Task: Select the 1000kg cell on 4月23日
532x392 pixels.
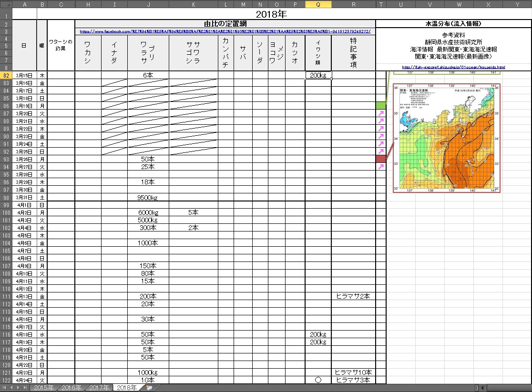Action: tap(148, 372)
